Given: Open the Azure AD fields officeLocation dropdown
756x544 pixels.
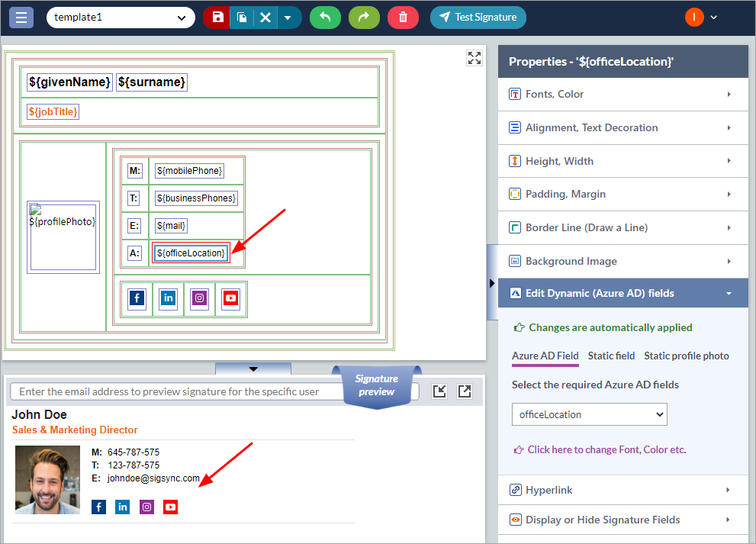Looking at the screenshot, I should (x=589, y=414).
